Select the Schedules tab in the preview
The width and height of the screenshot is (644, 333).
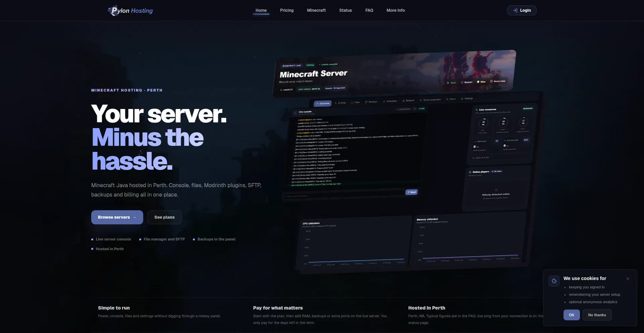pyautogui.click(x=390, y=101)
